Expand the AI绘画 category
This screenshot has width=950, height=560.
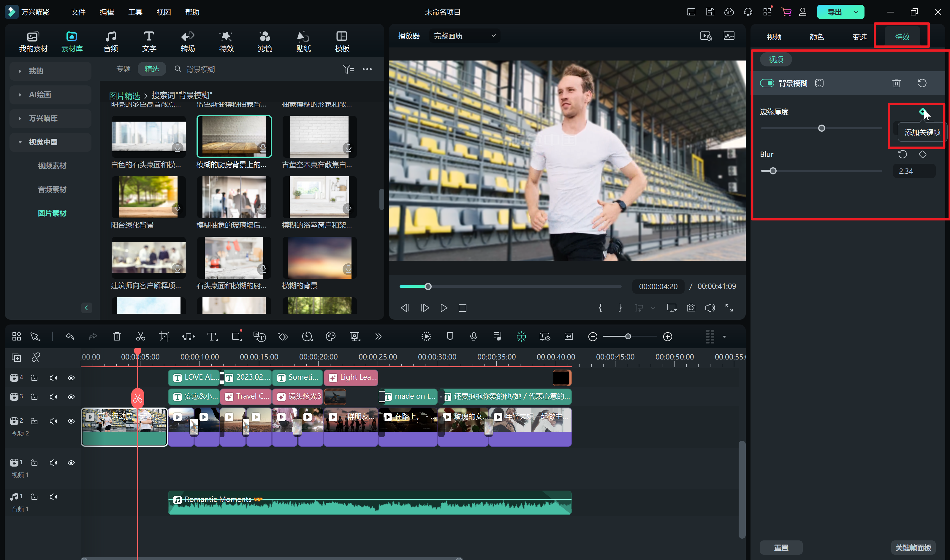(x=40, y=95)
